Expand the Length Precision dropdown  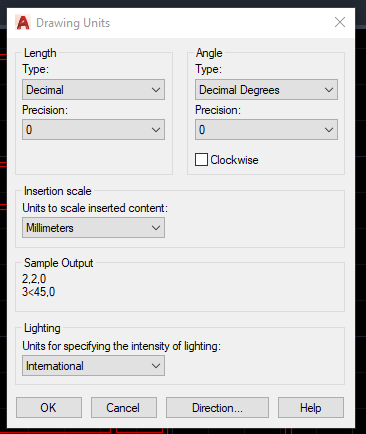tap(93, 130)
